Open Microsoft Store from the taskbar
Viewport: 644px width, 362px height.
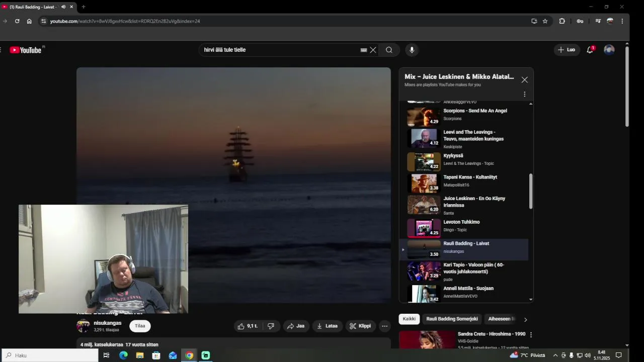pos(156,355)
